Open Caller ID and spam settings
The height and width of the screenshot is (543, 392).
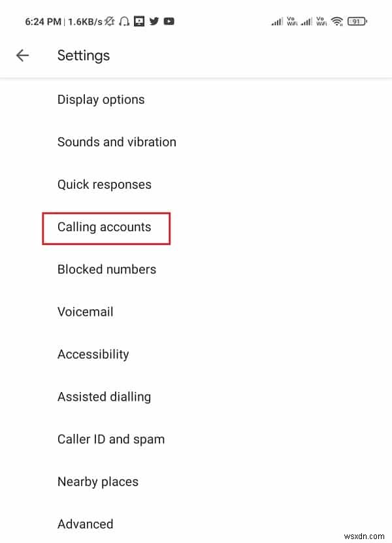pyautogui.click(x=111, y=439)
